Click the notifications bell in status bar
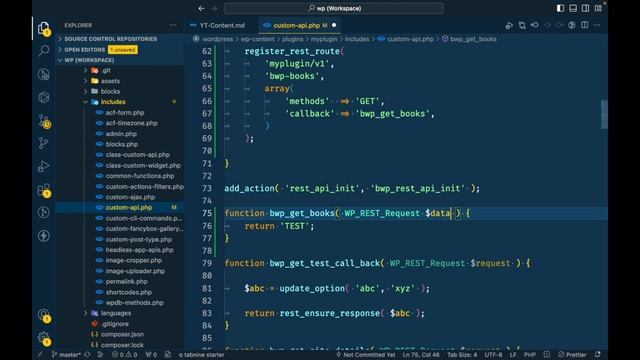The image size is (640, 360). (598, 355)
